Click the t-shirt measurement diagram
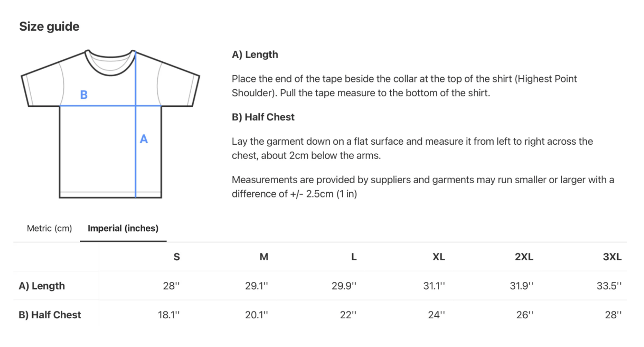 [x=110, y=124]
